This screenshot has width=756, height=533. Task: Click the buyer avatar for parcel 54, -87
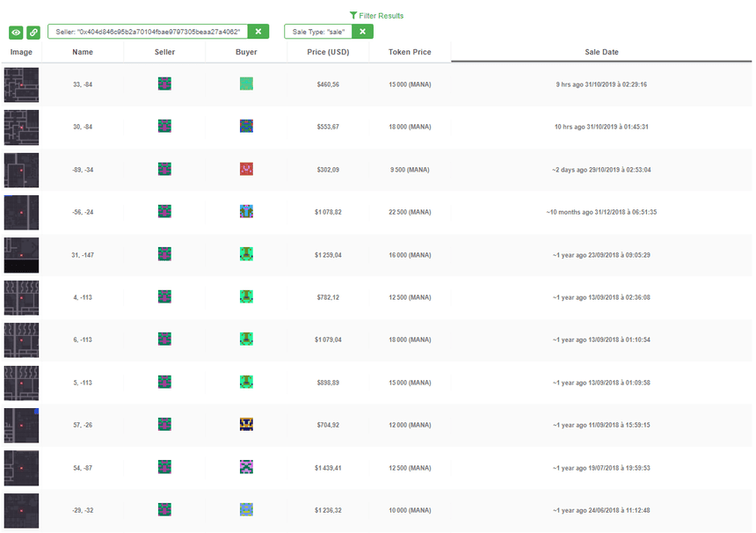point(246,467)
